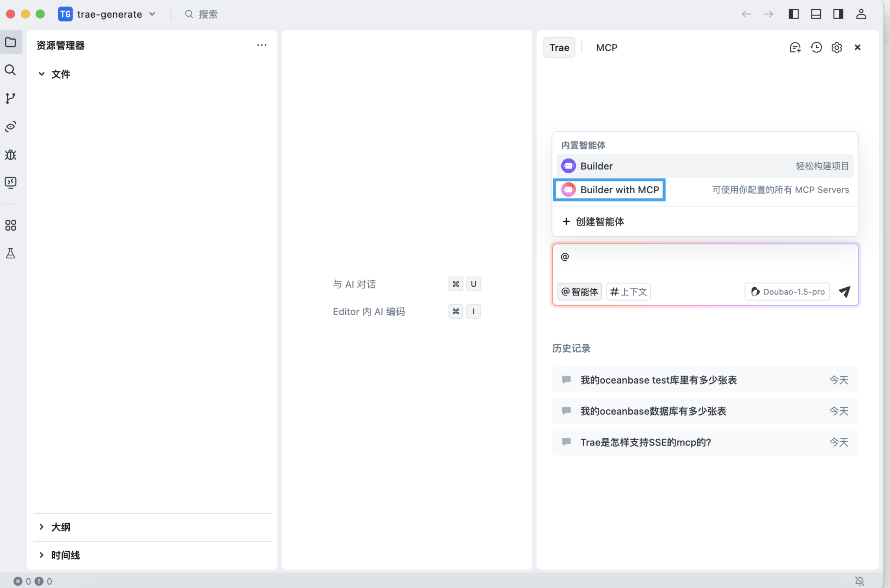Send message with paper plane icon
Viewport: 890px width, 588px height.
click(844, 292)
